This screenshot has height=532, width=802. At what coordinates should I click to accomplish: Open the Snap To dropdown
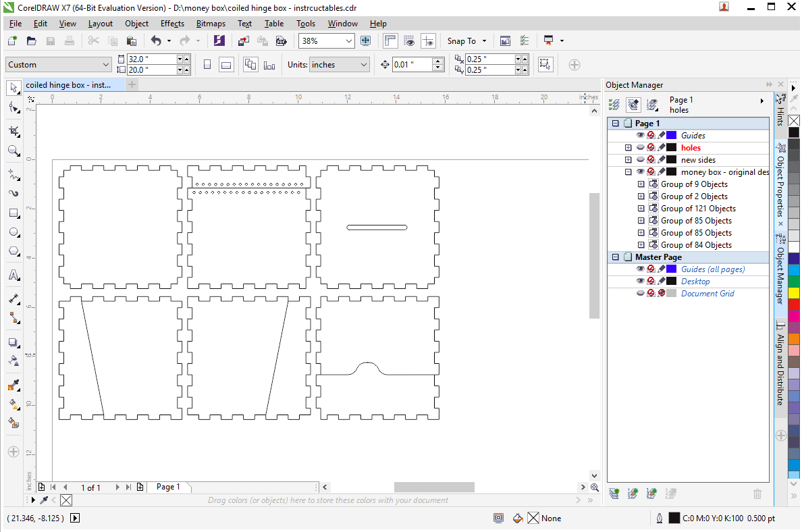click(x=484, y=41)
